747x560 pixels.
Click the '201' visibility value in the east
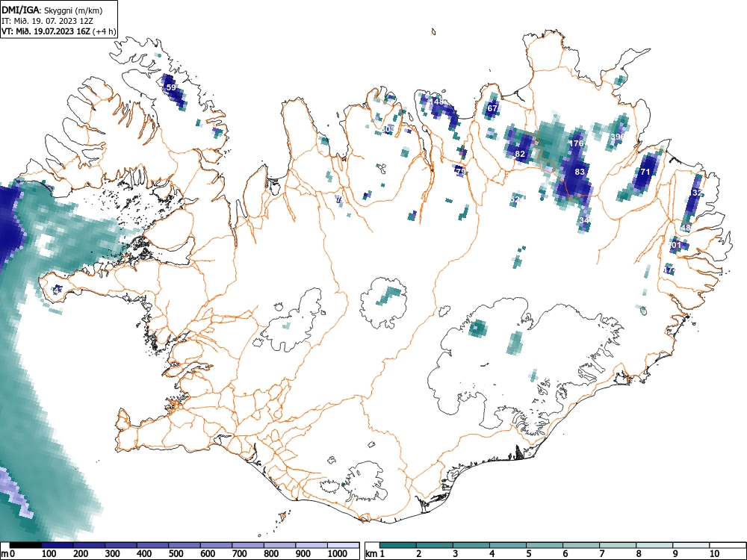(675, 245)
